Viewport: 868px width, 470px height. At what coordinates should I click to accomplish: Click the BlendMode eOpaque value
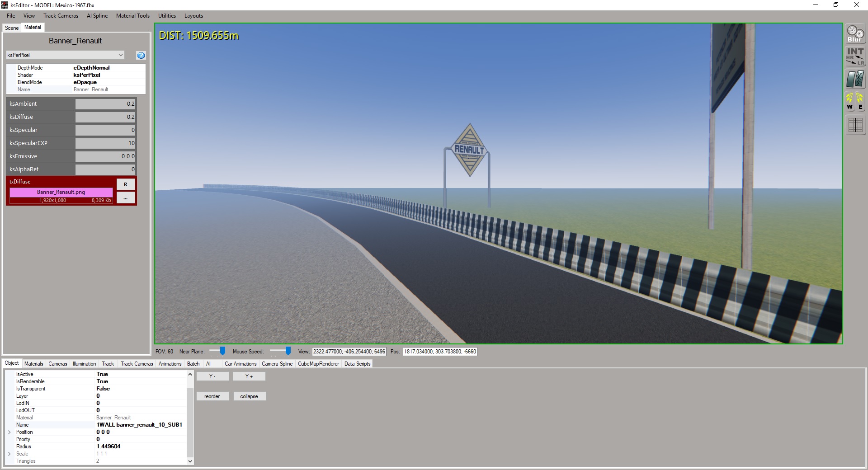tap(85, 82)
